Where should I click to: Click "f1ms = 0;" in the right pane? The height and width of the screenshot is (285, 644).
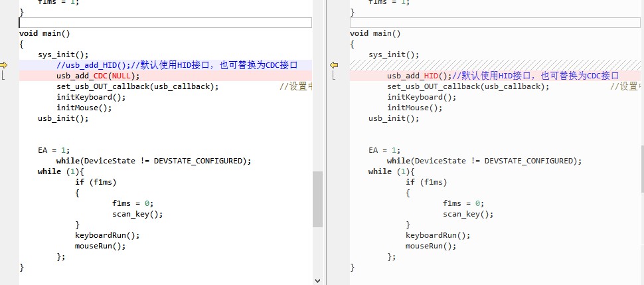tap(463, 203)
